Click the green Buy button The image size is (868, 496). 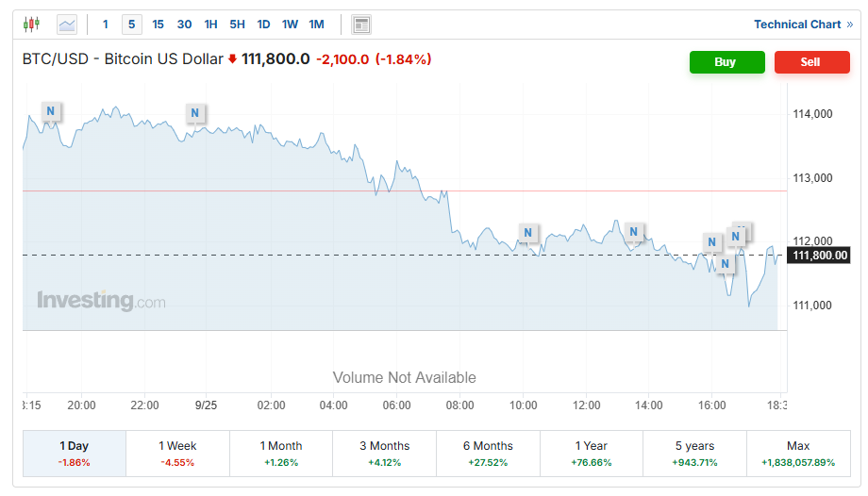click(x=726, y=62)
